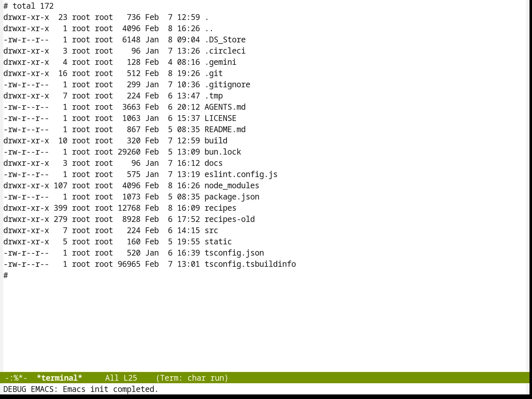
Task: Click the L25 line number indicator
Action: (x=130, y=378)
